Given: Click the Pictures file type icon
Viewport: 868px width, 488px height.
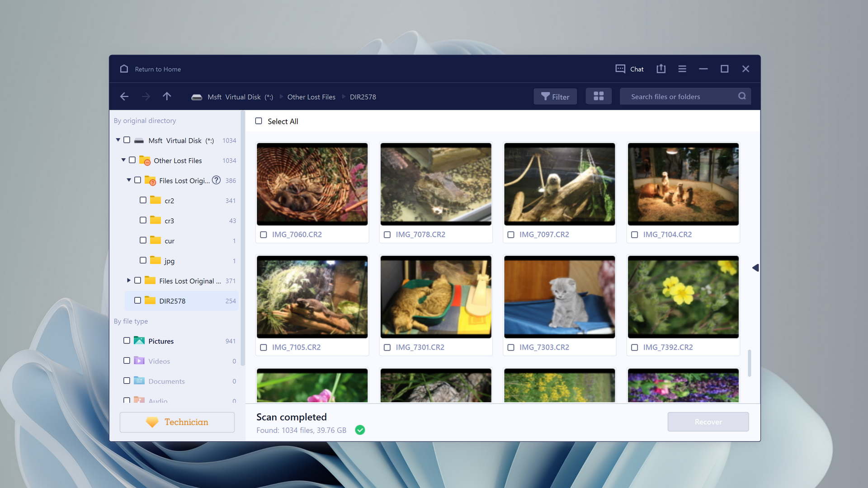Looking at the screenshot, I should tap(139, 341).
